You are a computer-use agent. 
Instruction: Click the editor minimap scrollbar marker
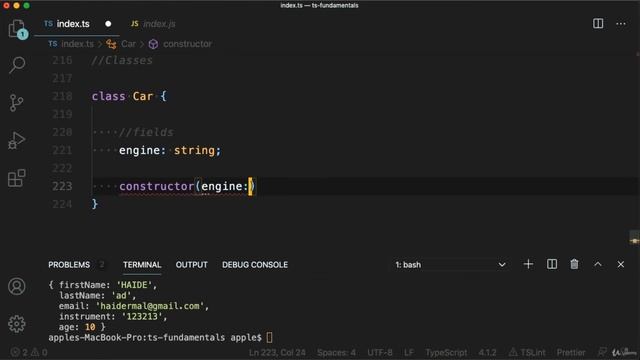tap(634, 241)
